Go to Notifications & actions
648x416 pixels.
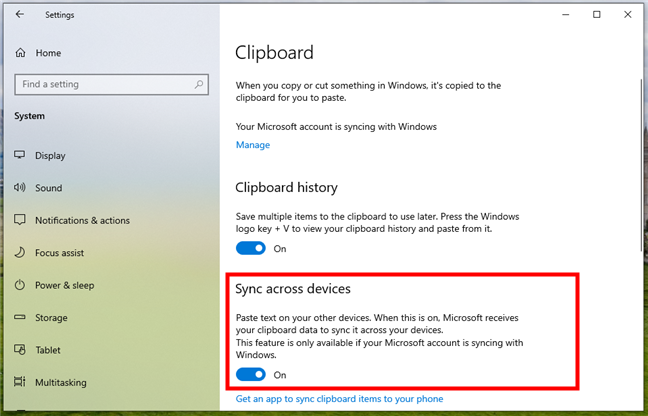[82, 220]
